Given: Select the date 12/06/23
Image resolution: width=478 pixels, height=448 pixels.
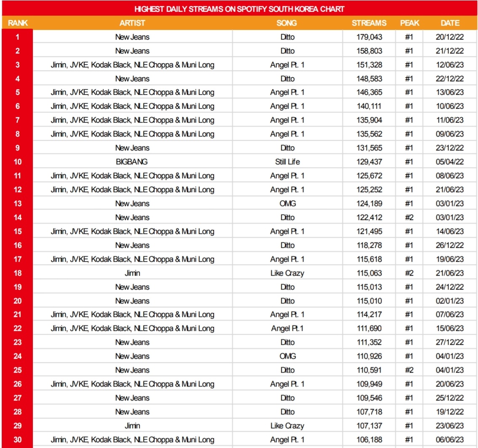Looking at the screenshot, I should (x=450, y=64).
